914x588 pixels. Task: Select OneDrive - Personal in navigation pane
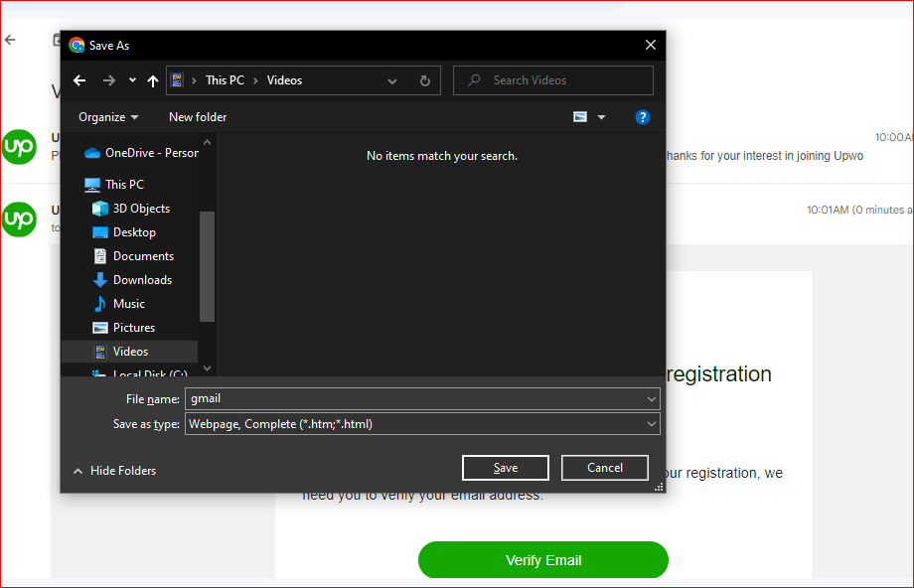(141, 153)
